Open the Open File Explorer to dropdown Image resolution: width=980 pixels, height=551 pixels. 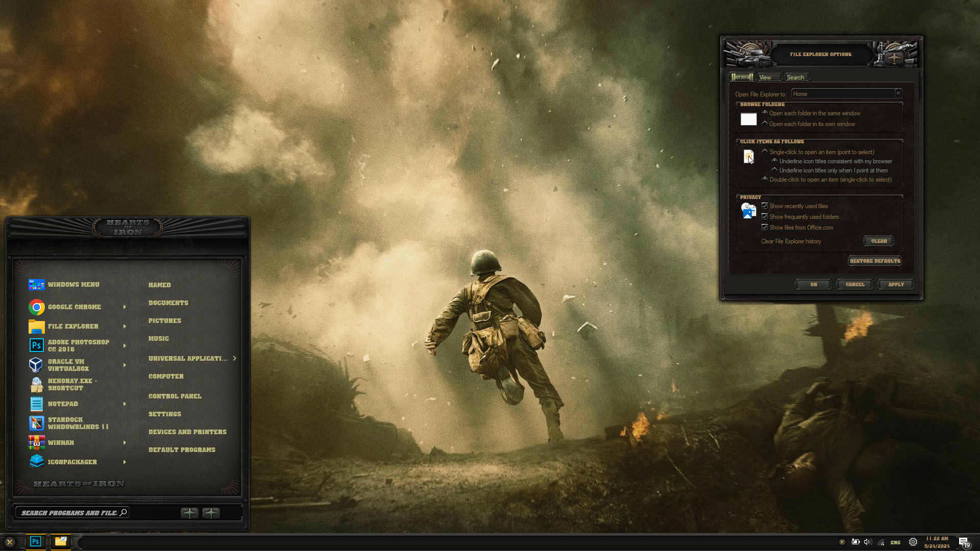coord(898,93)
